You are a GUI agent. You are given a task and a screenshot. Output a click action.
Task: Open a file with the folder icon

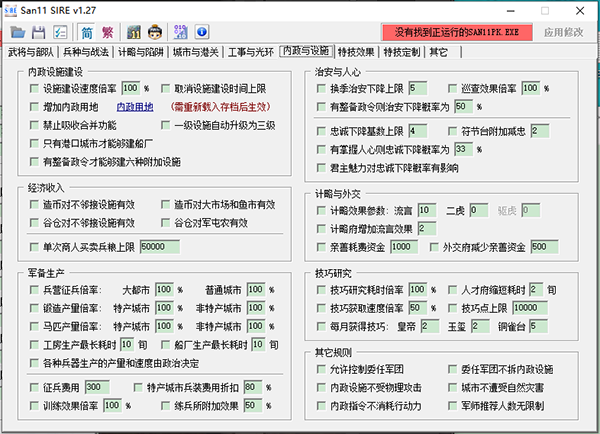point(18,32)
